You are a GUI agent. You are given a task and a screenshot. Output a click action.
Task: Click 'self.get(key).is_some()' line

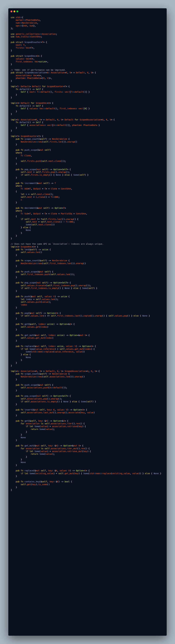tap(35, 485)
